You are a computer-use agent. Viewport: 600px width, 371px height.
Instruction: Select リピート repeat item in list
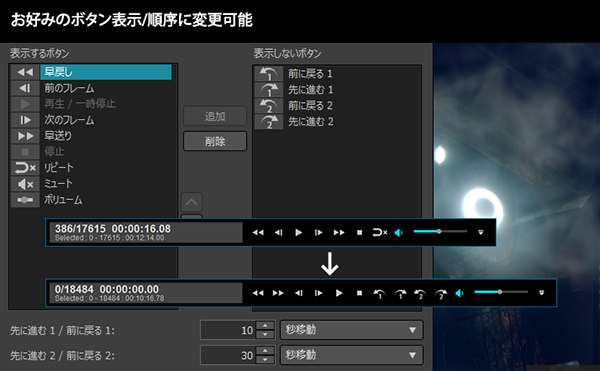click(91, 168)
